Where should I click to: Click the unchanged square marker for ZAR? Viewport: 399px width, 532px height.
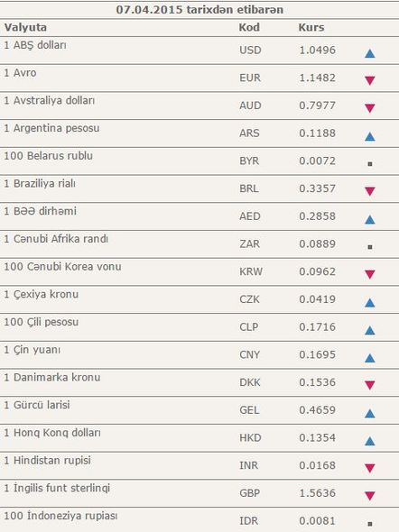coord(370,247)
